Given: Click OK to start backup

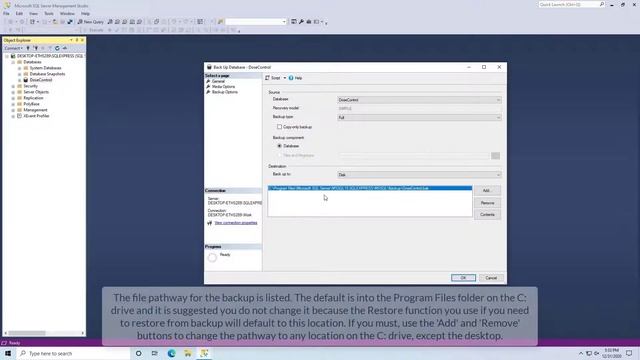Looking at the screenshot, I should pyautogui.click(x=463, y=278).
